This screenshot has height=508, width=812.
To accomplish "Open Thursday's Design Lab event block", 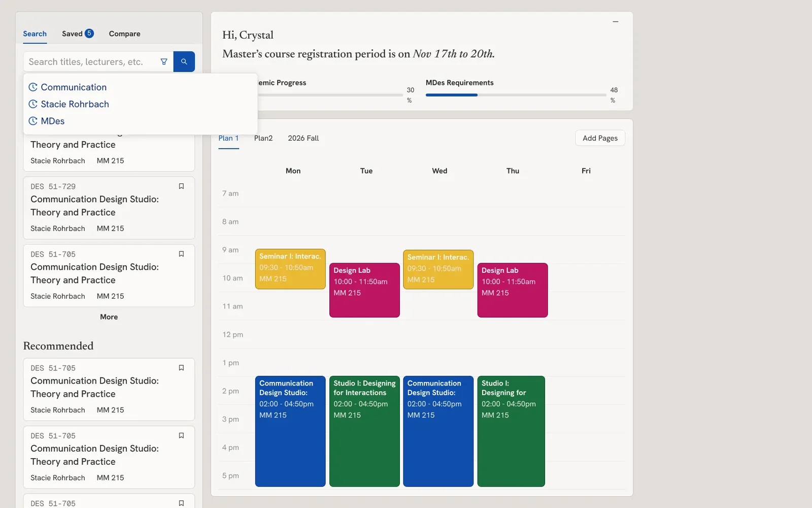I will point(513,290).
